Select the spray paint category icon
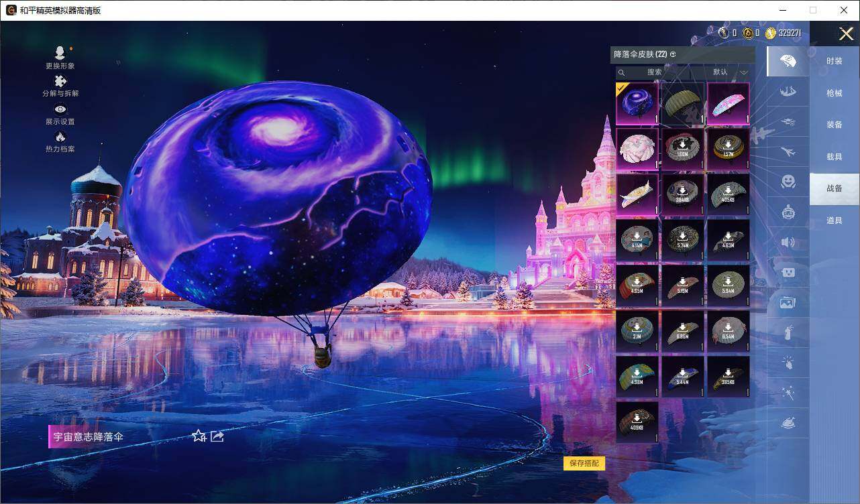This screenshot has height=504, width=860. point(788,332)
